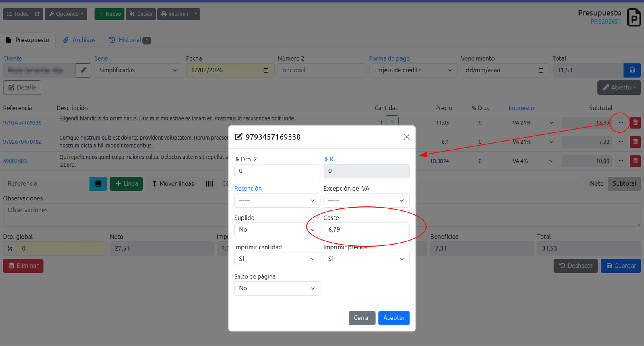Open the Archivos tab
This screenshot has width=644, height=346.
79,40
